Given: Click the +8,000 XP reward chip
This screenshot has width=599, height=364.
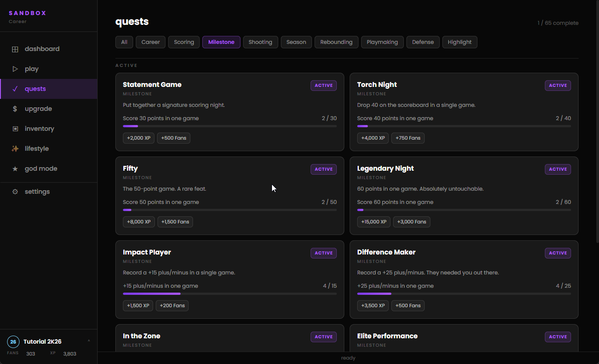Looking at the screenshot, I should tap(139, 222).
